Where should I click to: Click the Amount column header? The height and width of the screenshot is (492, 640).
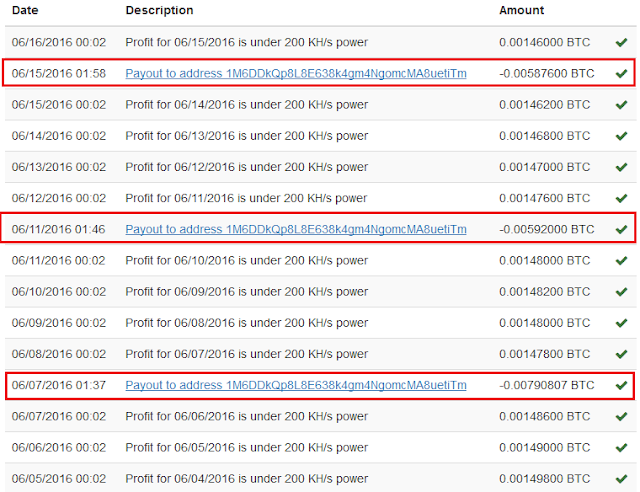522,10
